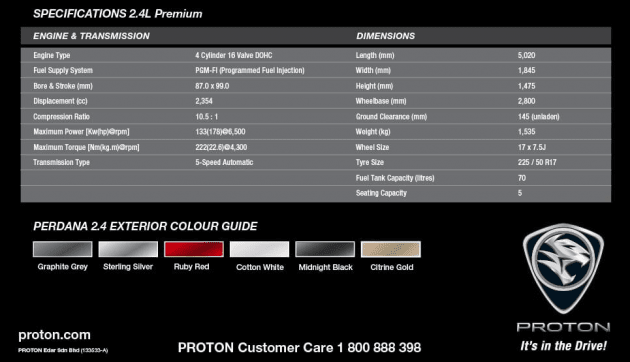630x362 pixels.
Task: Click the 'PROTON Edar Sdn Bhd' company text
Action: (x=63, y=350)
